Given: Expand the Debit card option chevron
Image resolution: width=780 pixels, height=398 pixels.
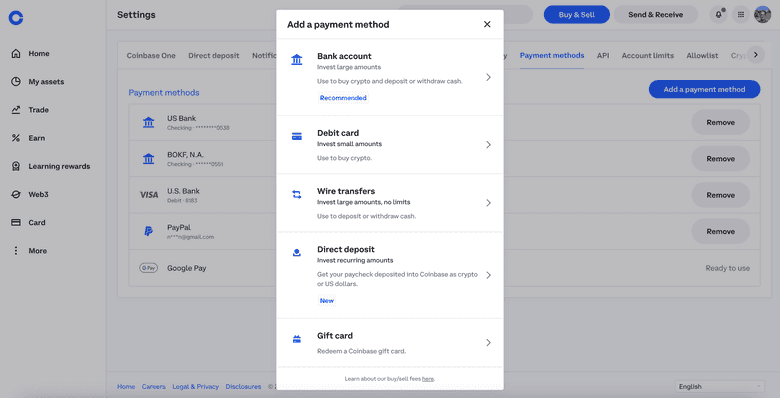Looking at the screenshot, I should click(x=488, y=145).
